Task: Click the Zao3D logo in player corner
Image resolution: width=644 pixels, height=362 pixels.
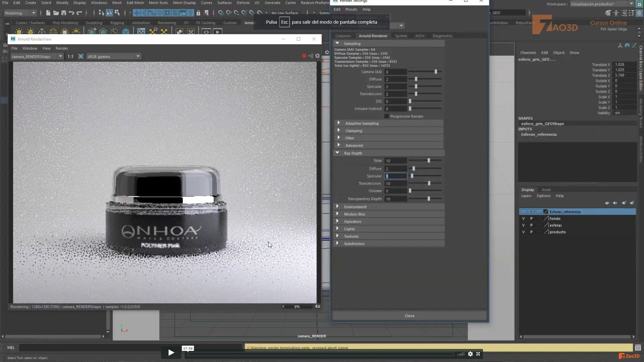Action: [629, 356]
